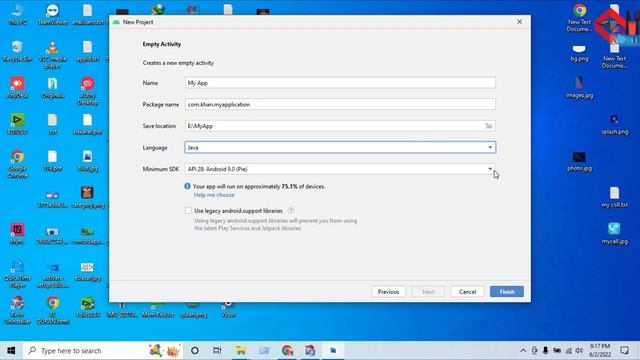The image size is (640, 360).
Task: Switch to Android Studio taskbar item
Action: [333, 351]
